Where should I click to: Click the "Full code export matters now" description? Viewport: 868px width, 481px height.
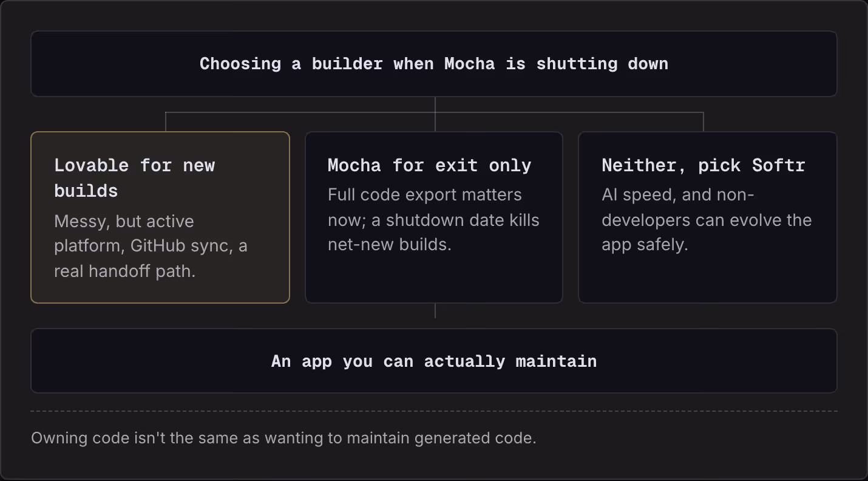(x=433, y=219)
